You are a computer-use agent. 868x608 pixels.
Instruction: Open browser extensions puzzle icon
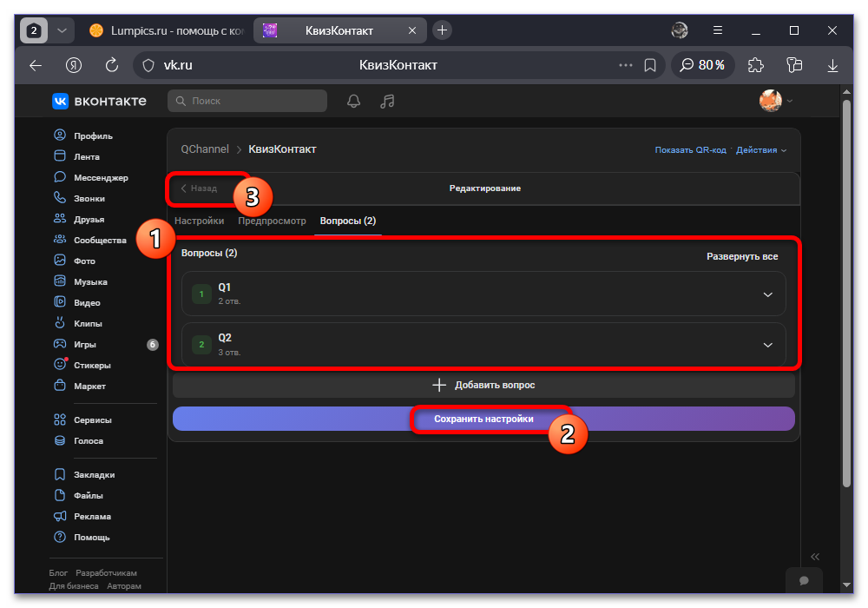(x=756, y=65)
